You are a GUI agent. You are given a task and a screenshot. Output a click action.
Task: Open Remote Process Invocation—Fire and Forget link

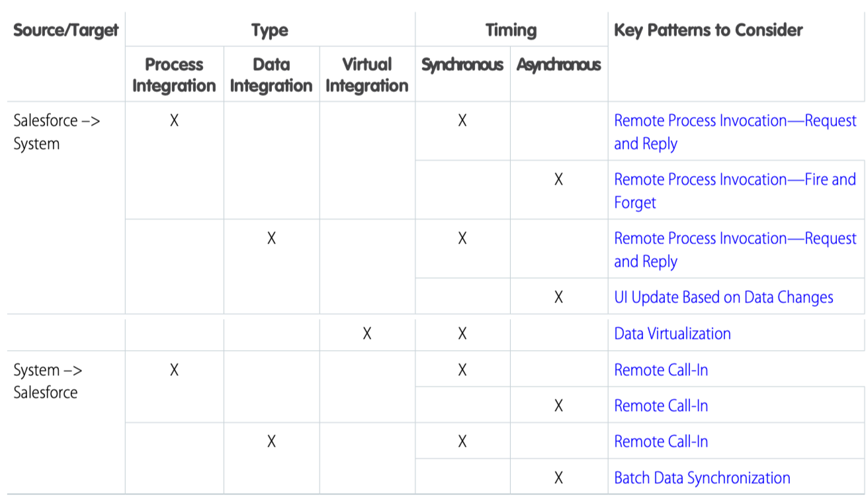click(735, 191)
